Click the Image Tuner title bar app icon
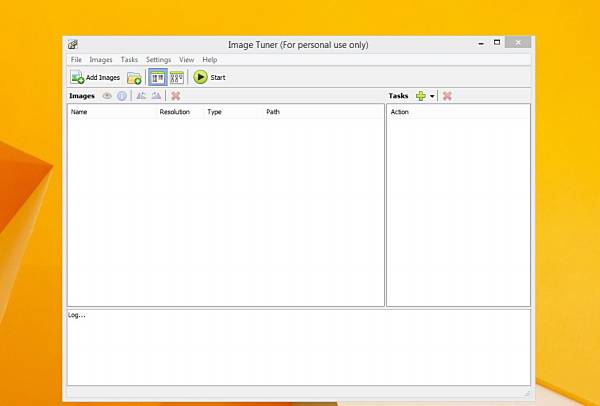This screenshot has height=406, width=600. pos(73,45)
